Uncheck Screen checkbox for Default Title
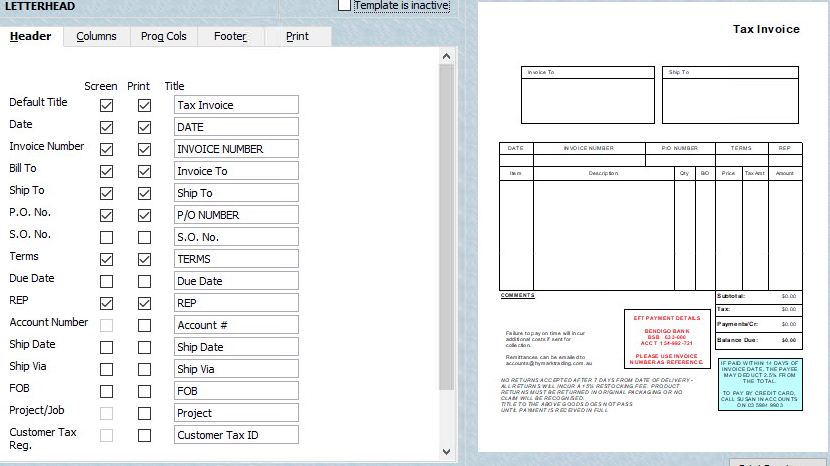This screenshot has width=830, height=466. [x=106, y=105]
